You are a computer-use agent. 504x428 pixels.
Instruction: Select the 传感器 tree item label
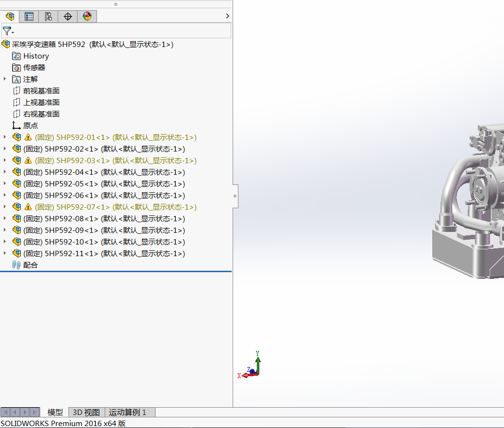[34, 67]
